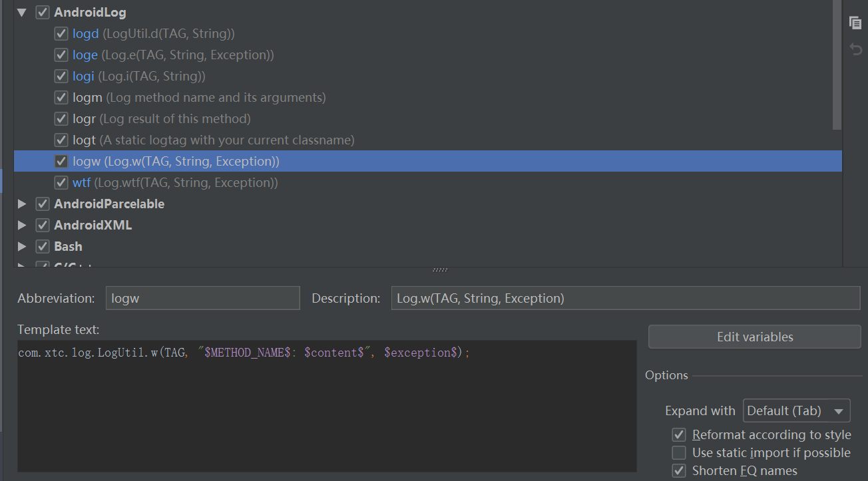This screenshot has height=481, width=868.
Task: Disable "Reformat according to style"
Action: (678, 434)
